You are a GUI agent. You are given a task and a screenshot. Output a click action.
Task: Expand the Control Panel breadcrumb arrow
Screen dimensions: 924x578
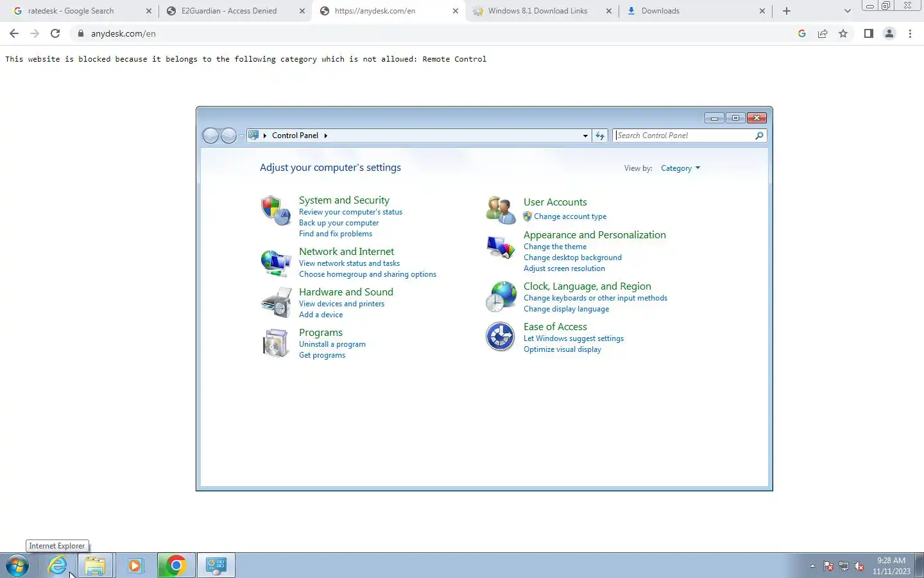tap(325, 136)
